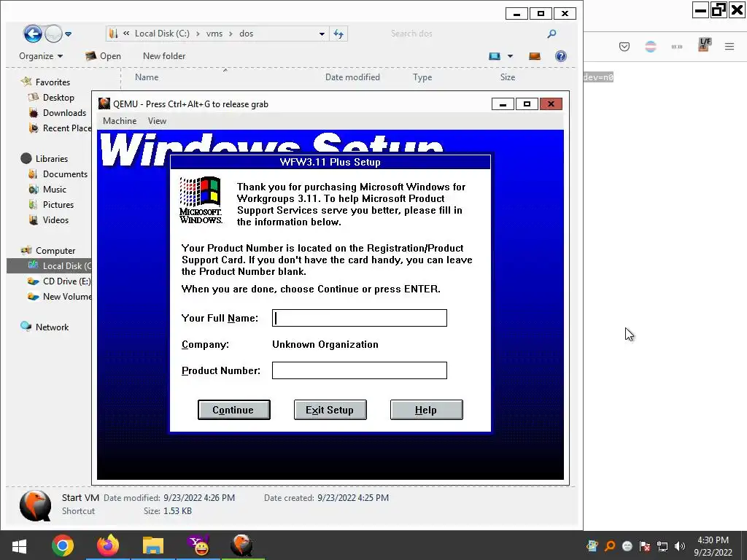Click the Explorer back arrow button

33,34
